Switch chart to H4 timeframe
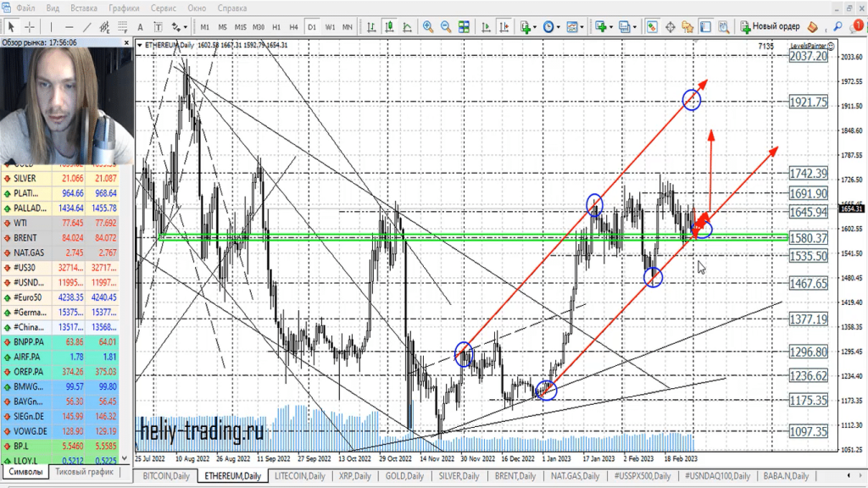Viewport: 868px width, 488px height. click(x=293, y=27)
